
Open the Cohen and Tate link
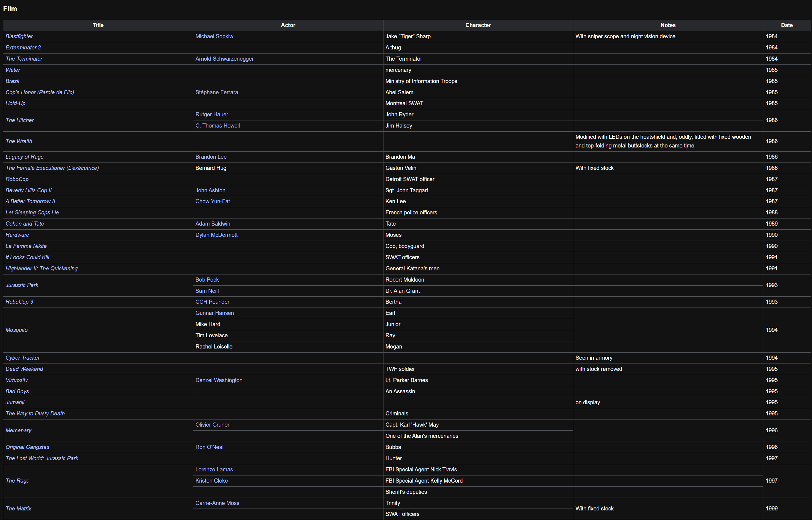click(x=25, y=223)
